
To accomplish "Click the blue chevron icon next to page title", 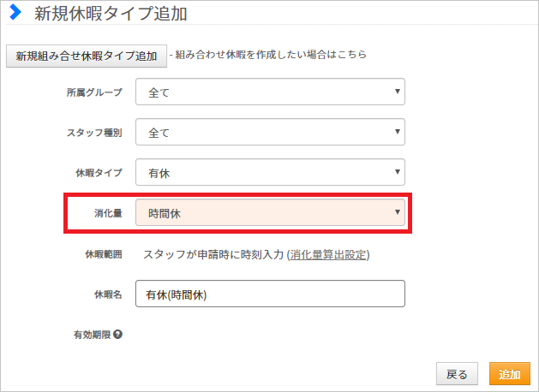I will click(x=15, y=13).
